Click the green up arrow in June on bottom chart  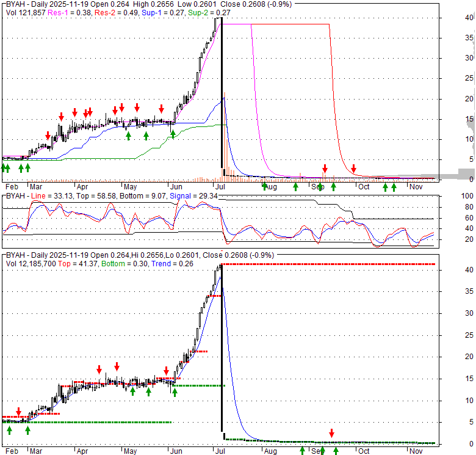pos(175,392)
